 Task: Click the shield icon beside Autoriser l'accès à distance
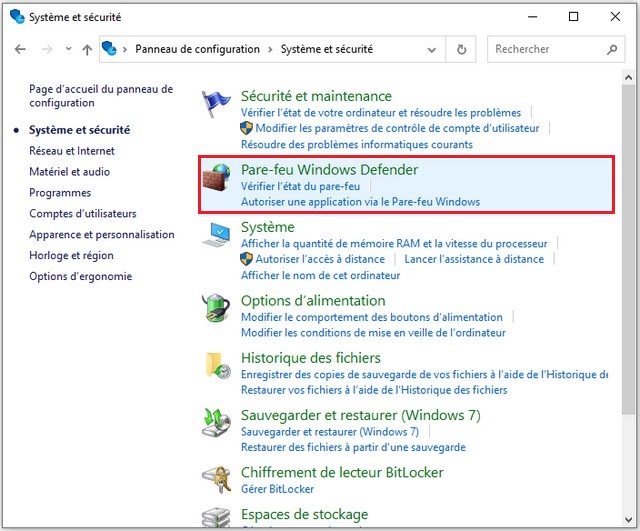[246, 259]
